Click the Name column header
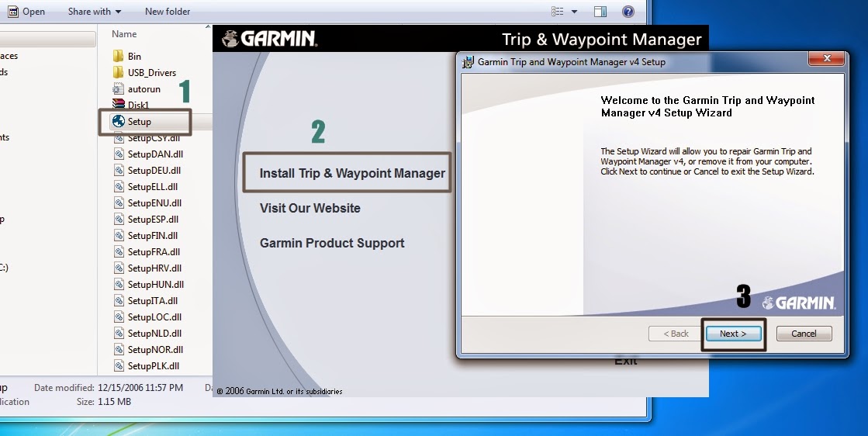 coord(124,34)
